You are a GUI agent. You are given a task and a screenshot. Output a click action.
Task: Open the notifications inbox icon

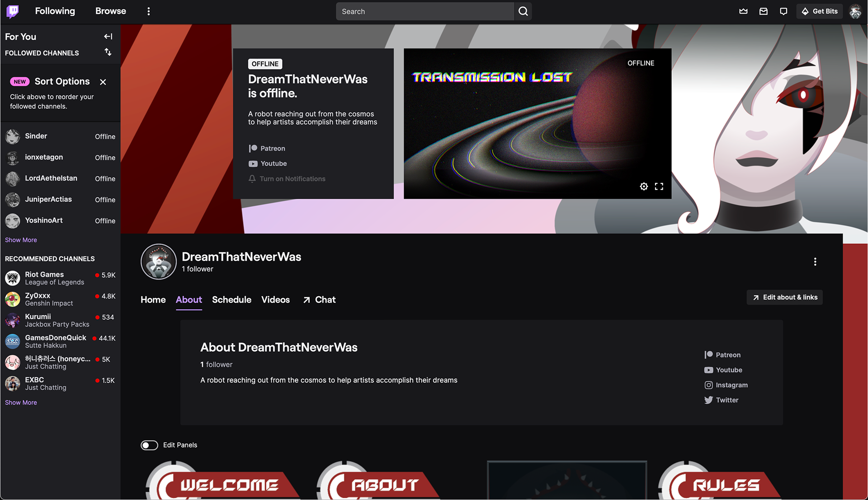(764, 11)
